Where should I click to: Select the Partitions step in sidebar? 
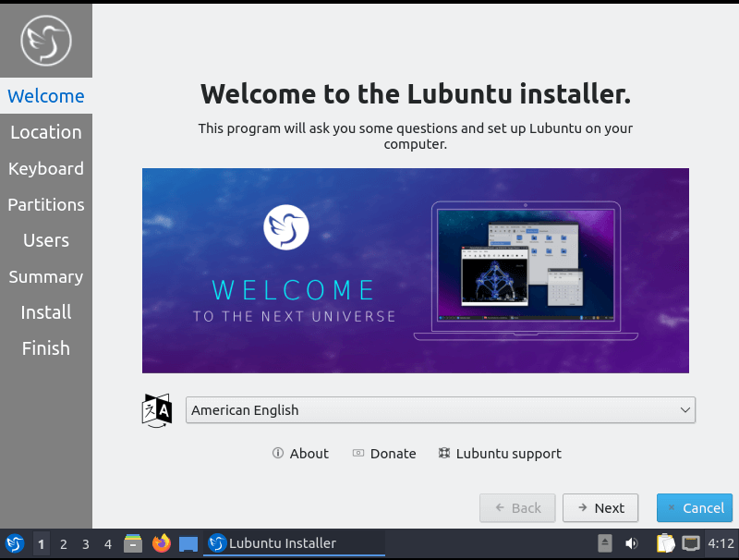(46, 204)
